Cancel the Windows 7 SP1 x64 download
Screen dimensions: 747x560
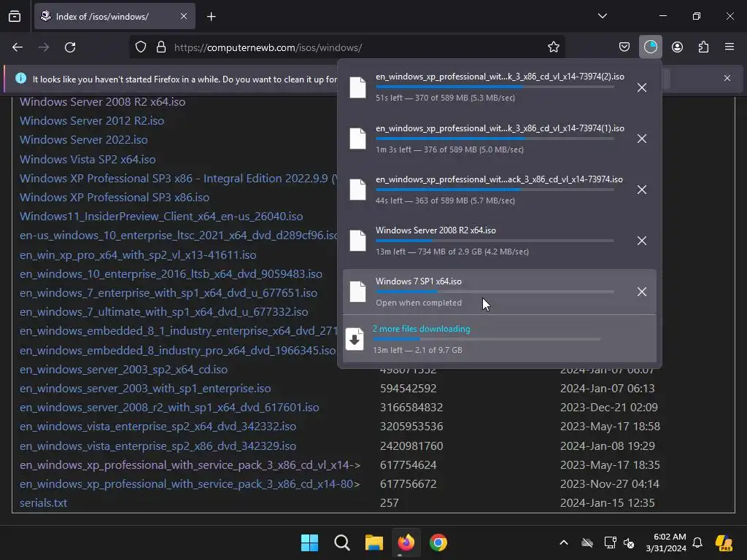tap(642, 292)
